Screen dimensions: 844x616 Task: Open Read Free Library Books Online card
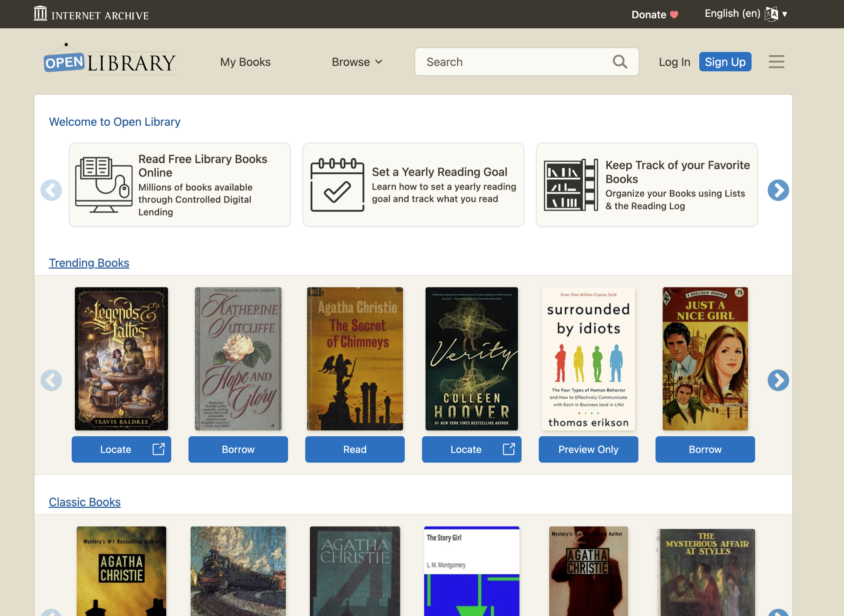pos(180,185)
